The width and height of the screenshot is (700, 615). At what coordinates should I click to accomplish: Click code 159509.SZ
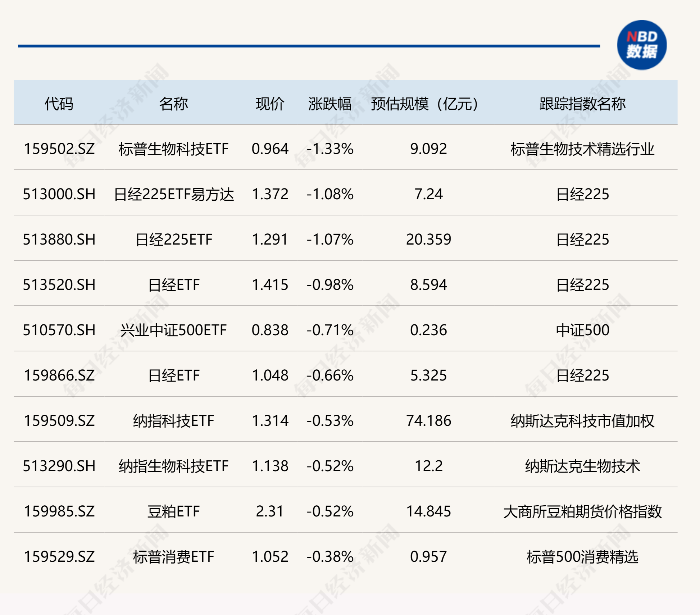click(x=59, y=421)
